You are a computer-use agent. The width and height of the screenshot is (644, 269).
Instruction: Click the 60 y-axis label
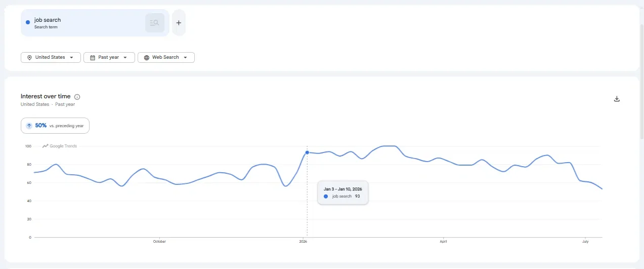[29, 183]
